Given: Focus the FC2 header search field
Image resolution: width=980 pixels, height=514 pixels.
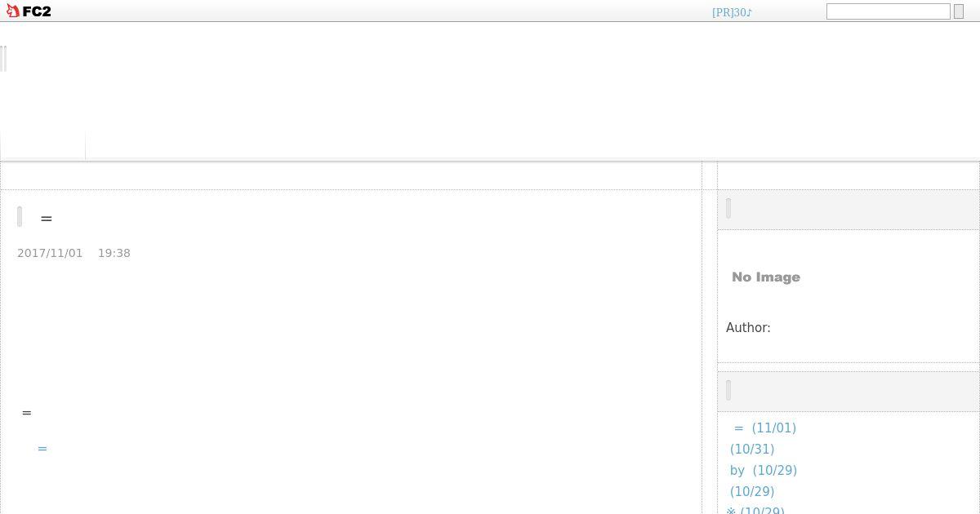Looking at the screenshot, I should [x=888, y=11].
